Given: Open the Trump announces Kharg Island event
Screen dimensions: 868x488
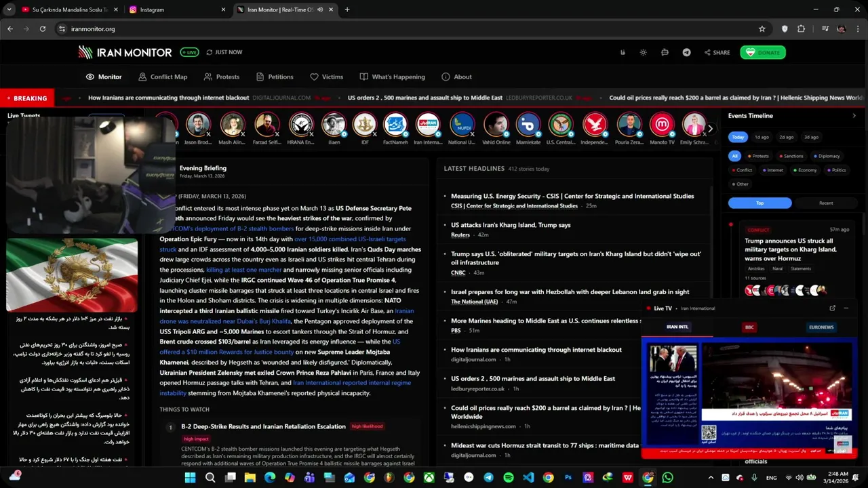Looking at the screenshot, I should point(790,249).
